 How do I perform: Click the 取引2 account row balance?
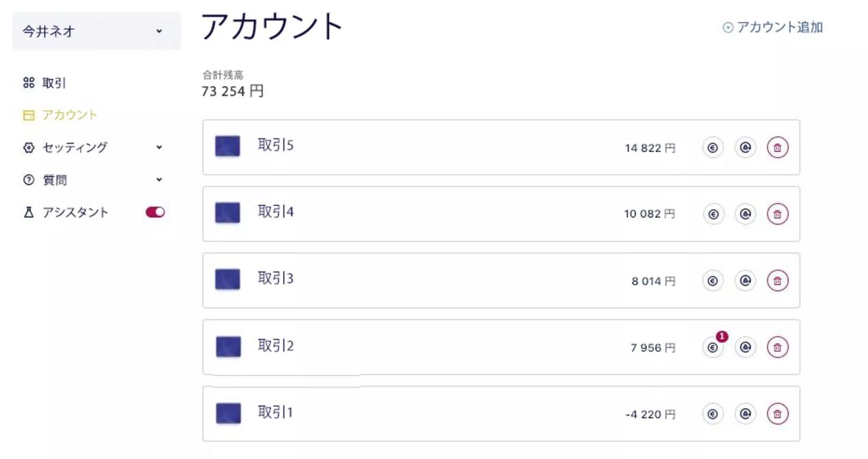(x=653, y=348)
